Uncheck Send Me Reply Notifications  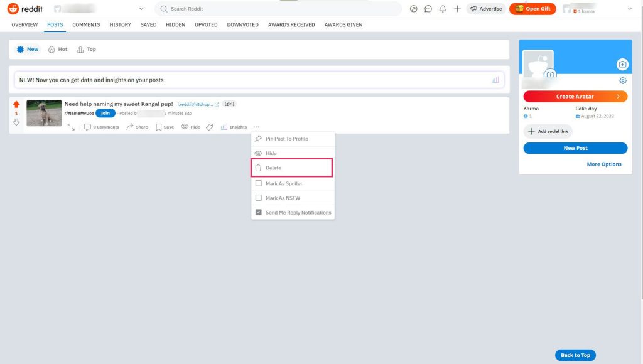pos(259,213)
